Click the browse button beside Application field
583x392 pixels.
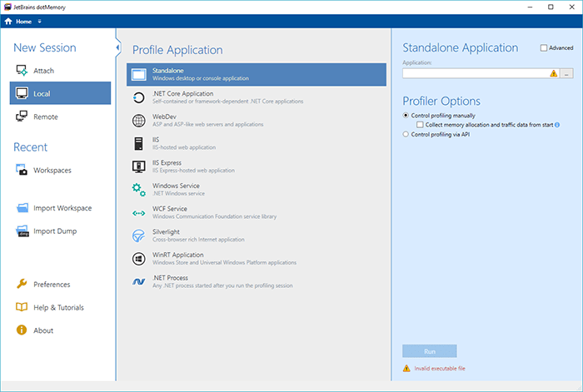(567, 74)
